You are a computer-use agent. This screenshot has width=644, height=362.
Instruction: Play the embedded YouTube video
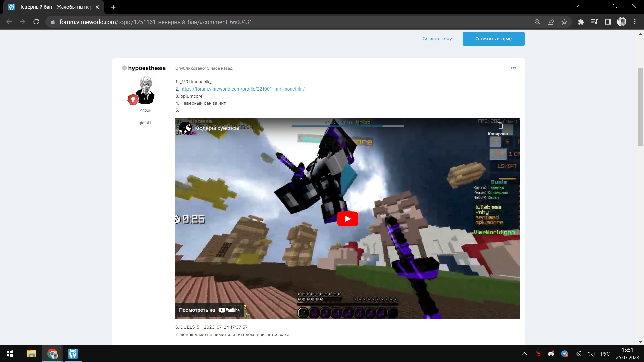click(x=347, y=219)
